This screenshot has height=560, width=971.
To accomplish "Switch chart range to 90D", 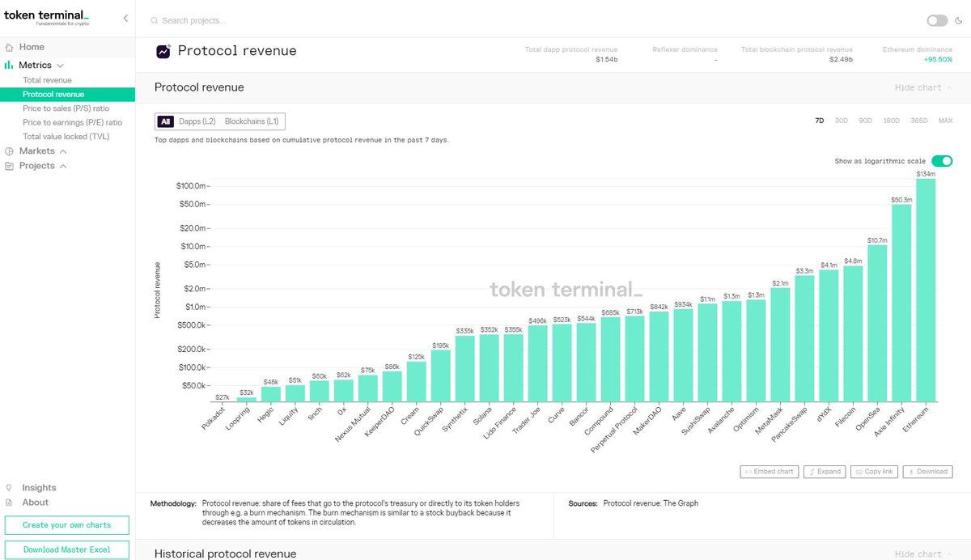I will tap(866, 121).
